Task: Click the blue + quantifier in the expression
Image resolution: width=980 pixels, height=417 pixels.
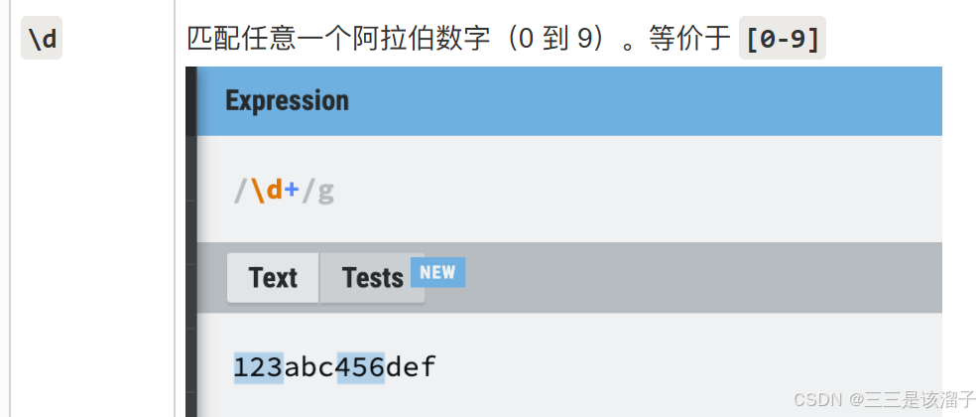Action: [x=292, y=192]
